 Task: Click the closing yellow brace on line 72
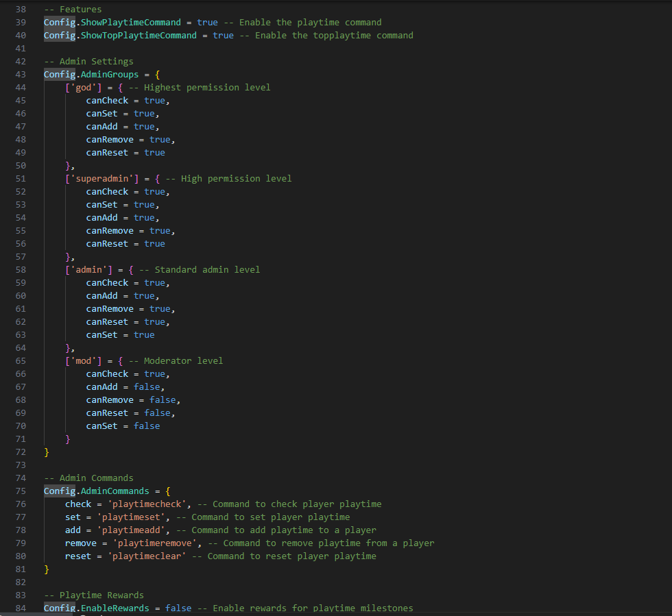47,452
